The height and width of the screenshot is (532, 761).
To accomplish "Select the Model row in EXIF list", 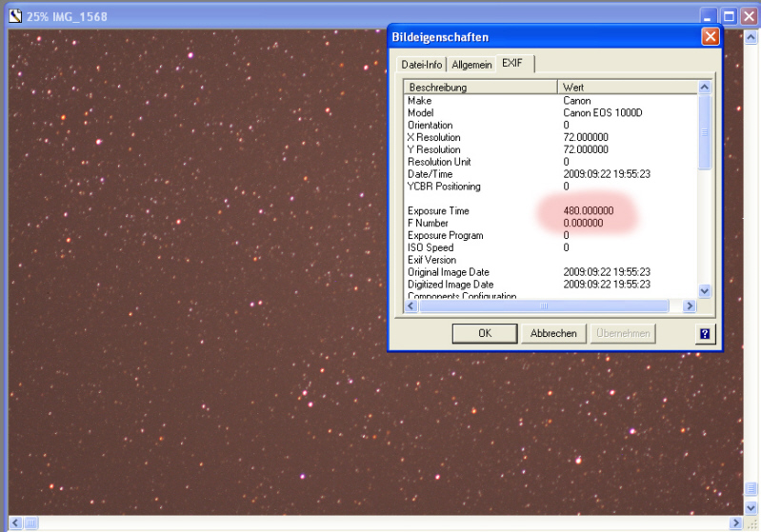I will 420,112.
